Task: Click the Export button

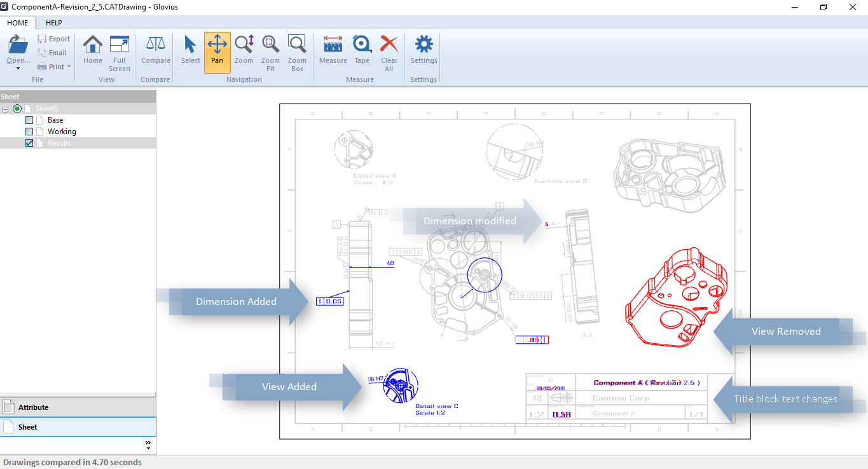Action: click(x=54, y=38)
